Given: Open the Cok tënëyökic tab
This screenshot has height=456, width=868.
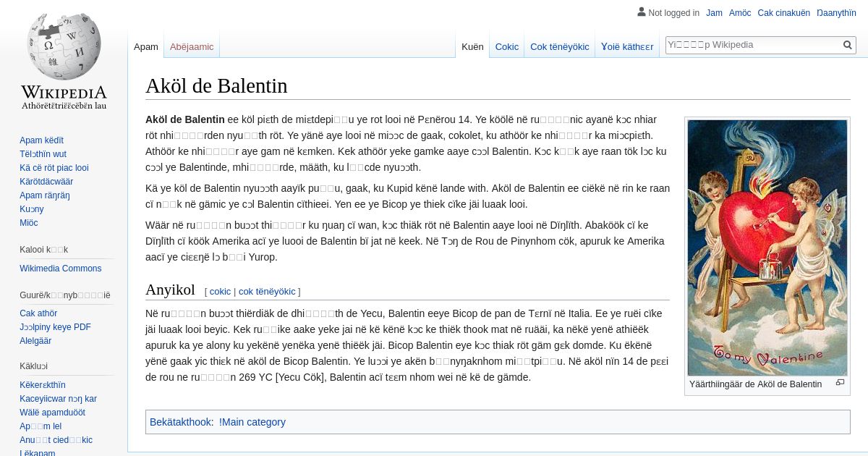Looking at the screenshot, I should point(559,46).
